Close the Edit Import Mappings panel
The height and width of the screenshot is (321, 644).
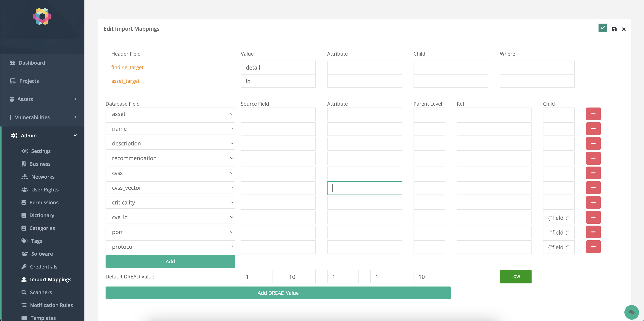624,29
